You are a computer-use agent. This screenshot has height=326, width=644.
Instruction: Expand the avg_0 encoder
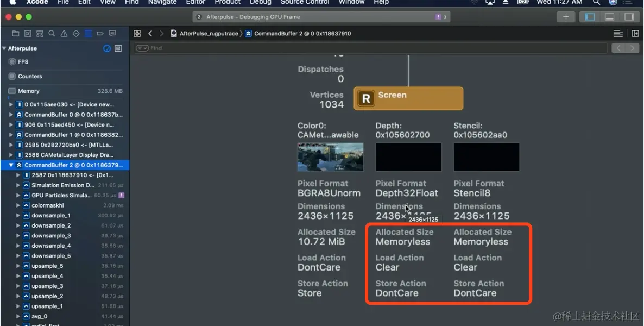(18, 317)
